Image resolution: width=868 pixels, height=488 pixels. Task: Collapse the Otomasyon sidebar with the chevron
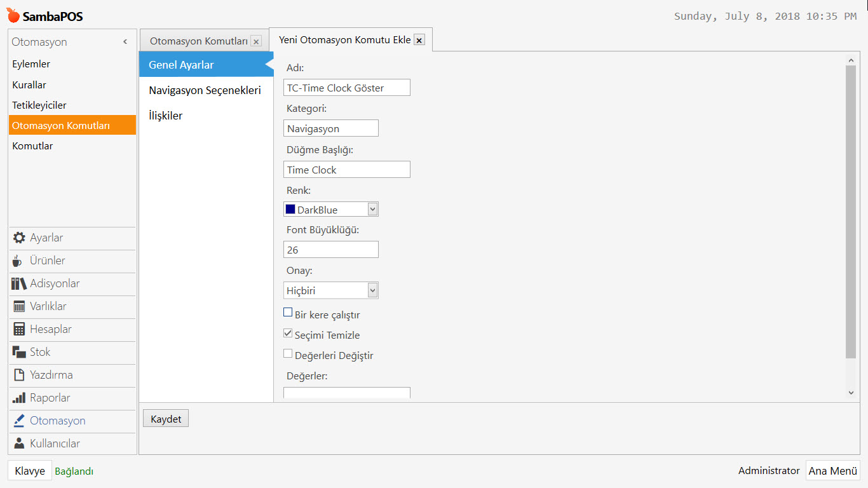coord(125,41)
